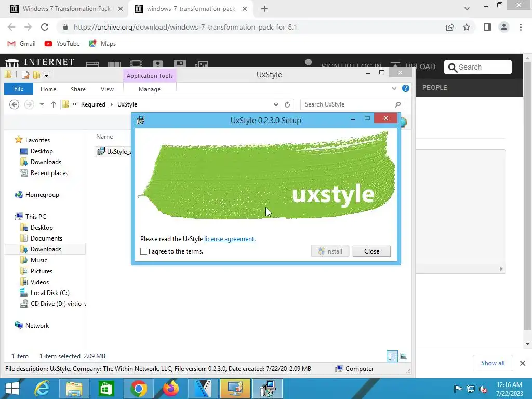Open the Windows Start button

tap(12, 389)
